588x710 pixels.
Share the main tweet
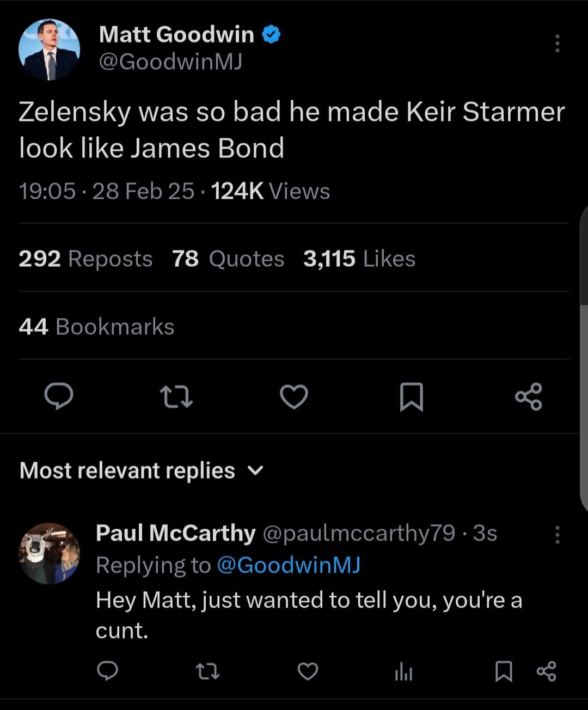click(x=529, y=396)
